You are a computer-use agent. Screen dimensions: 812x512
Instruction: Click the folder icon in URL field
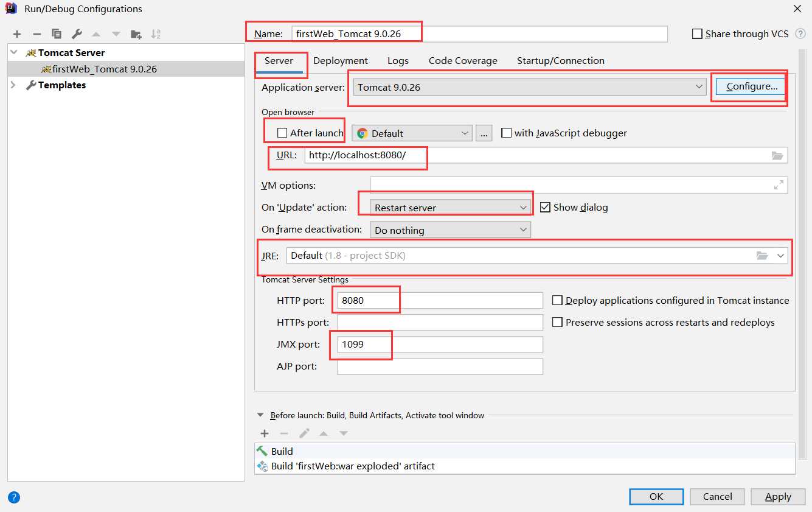tap(777, 155)
